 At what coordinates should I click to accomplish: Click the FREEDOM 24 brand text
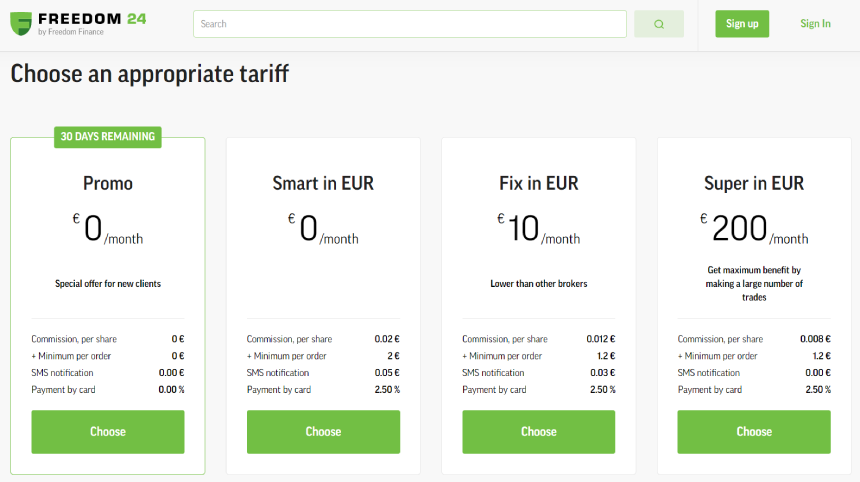[92, 19]
